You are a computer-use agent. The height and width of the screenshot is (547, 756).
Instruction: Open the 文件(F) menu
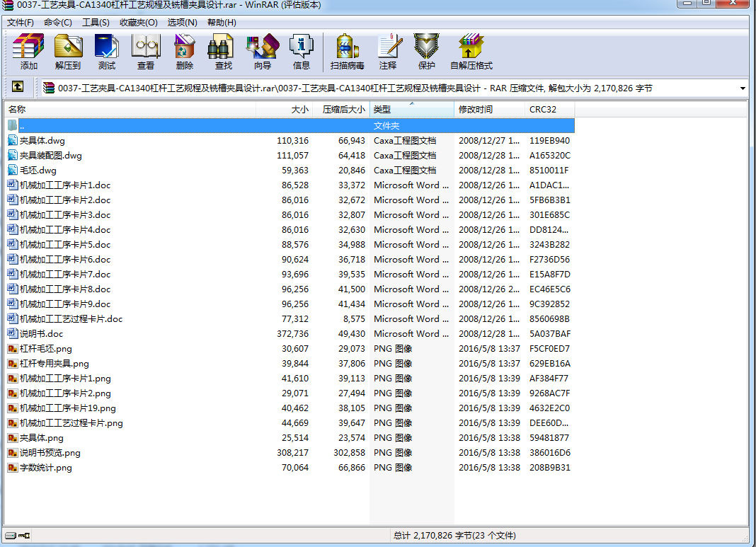click(x=21, y=23)
